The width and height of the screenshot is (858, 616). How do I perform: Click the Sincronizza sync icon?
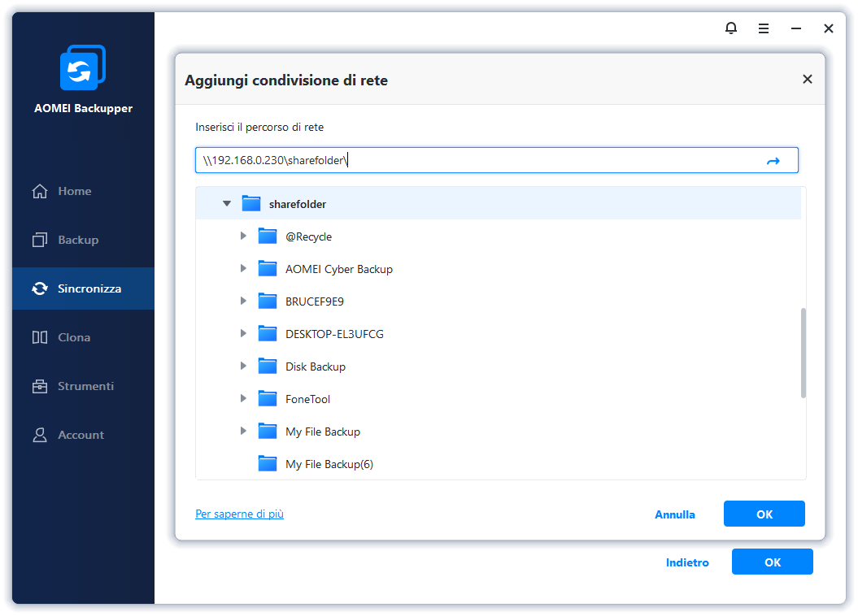40,288
